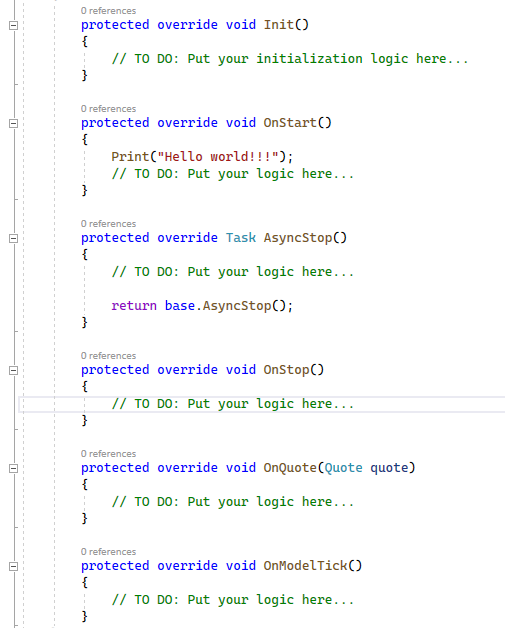View references above OnModelTick method
Image resolution: width=505 pixels, height=628 pixels.
pos(108,552)
